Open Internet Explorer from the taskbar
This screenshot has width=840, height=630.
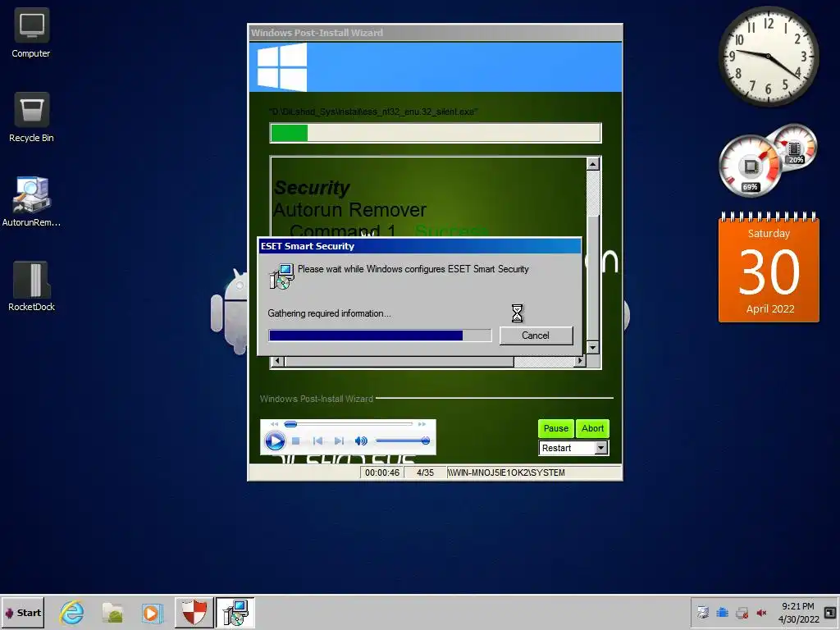coord(72,612)
